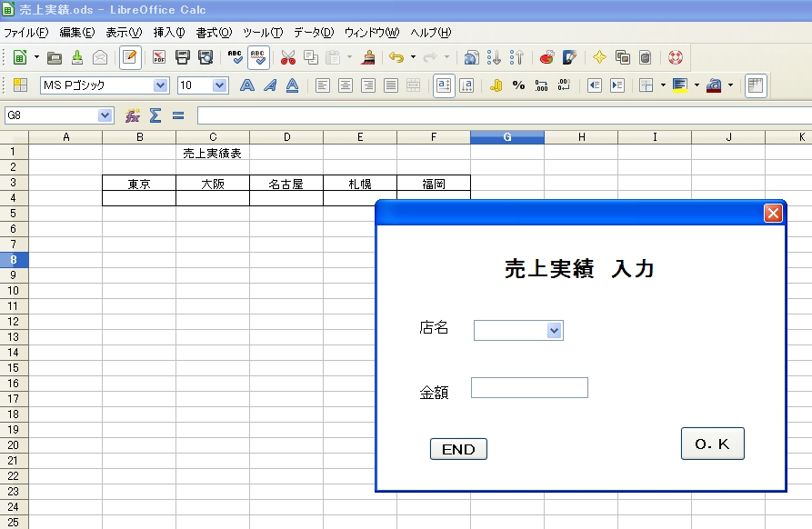Open the データ menu
The height and width of the screenshot is (529, 812).
coord(313,33)
